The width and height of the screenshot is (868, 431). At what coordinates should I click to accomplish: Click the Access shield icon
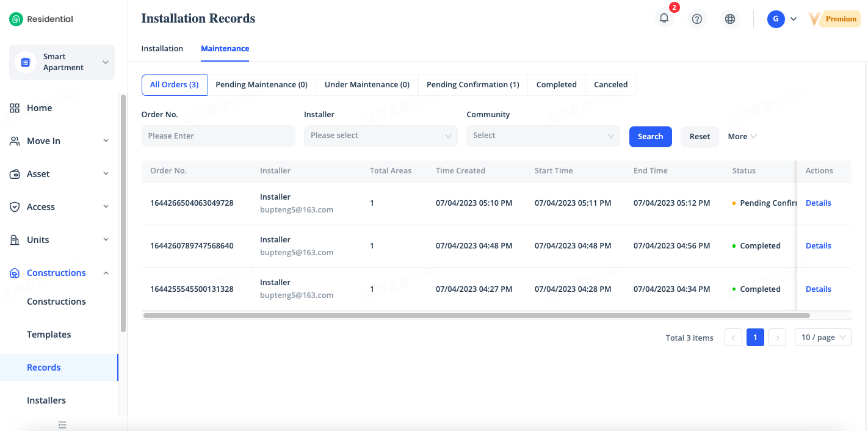point(15,207)
